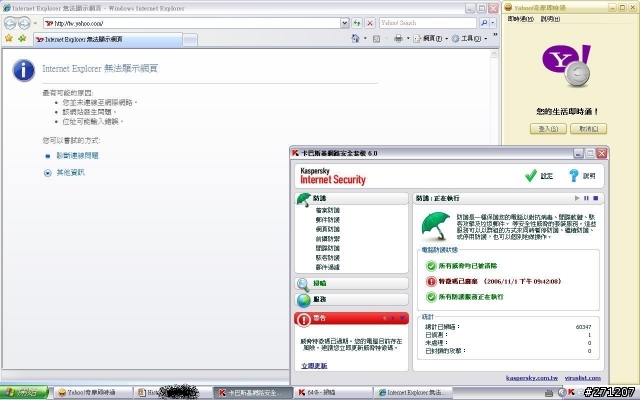Open the Messenger menu in Yahoo! Messenger
Viewport: 640px width, 400px height.
[x=520, y=19]
